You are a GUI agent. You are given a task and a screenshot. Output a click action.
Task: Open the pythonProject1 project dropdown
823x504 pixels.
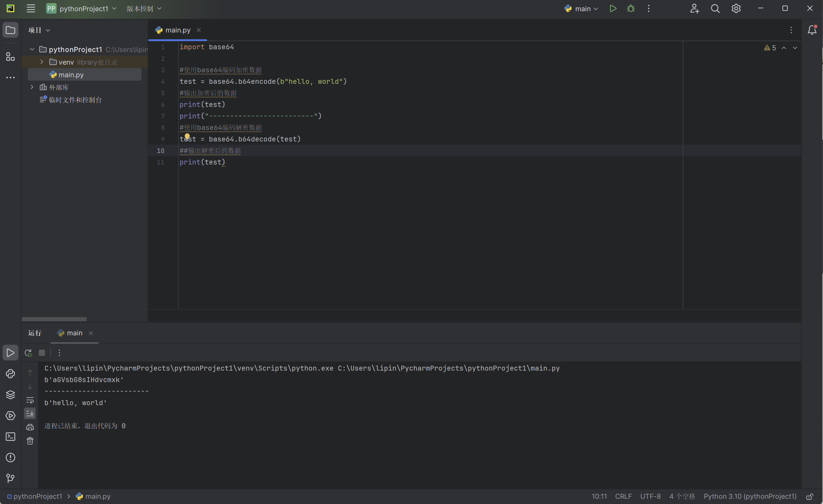pos(81,8)
